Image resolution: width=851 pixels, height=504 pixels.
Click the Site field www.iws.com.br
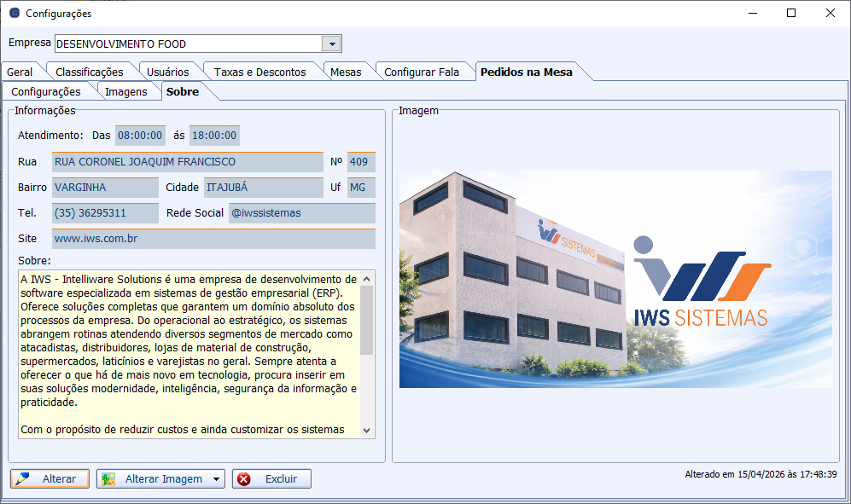(x=213, y=239)
